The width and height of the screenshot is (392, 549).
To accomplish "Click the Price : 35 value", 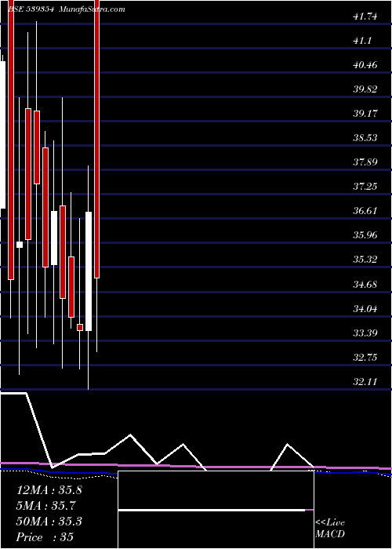I will coord(45,537).
